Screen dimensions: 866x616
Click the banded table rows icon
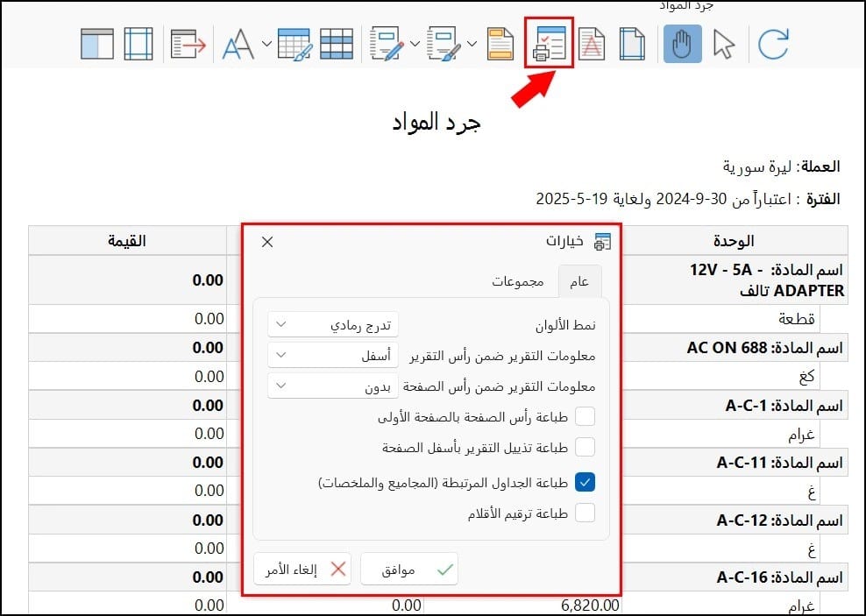click(337, 44)
